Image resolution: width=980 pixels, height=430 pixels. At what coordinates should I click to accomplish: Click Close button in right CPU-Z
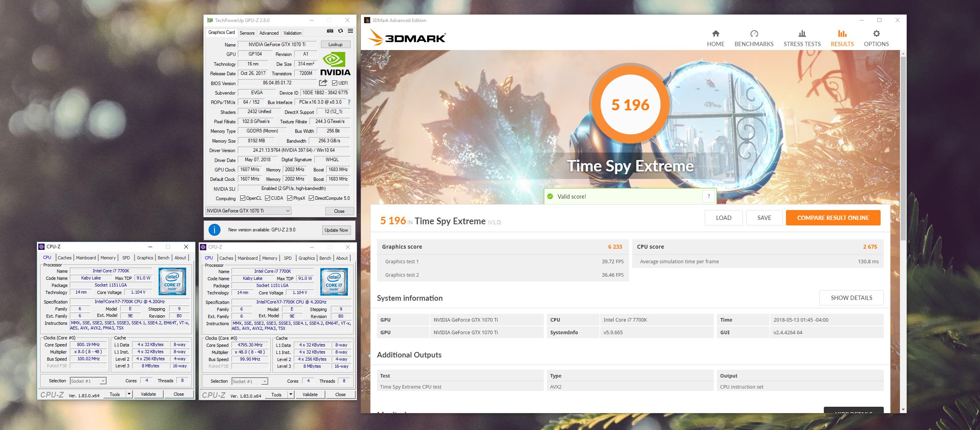click(x=340, y=395)
